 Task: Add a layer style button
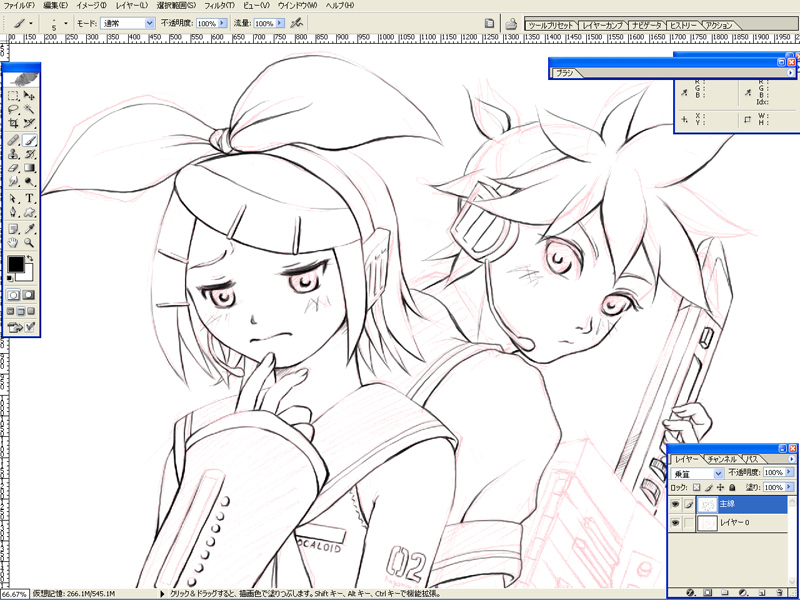(x=691, y=593)
